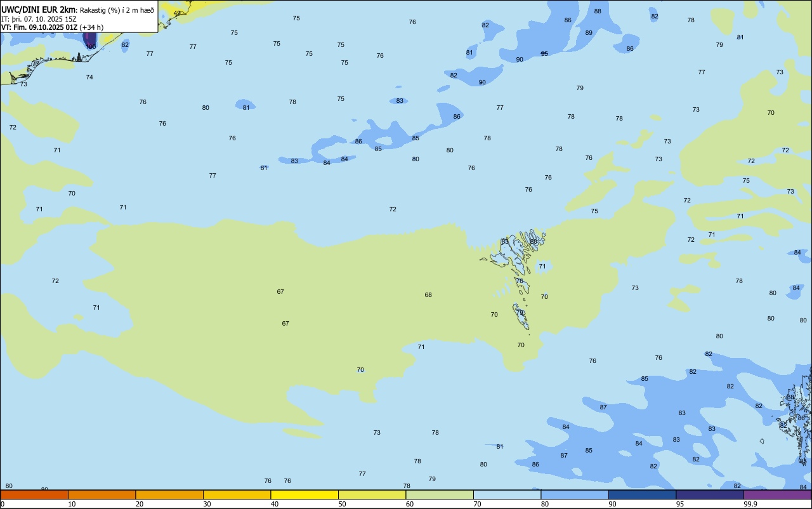Image resolution: width=812 pixels, height=509 pixels.
Task: Click the legend scale label "20"
Action: tap(140, 504)
